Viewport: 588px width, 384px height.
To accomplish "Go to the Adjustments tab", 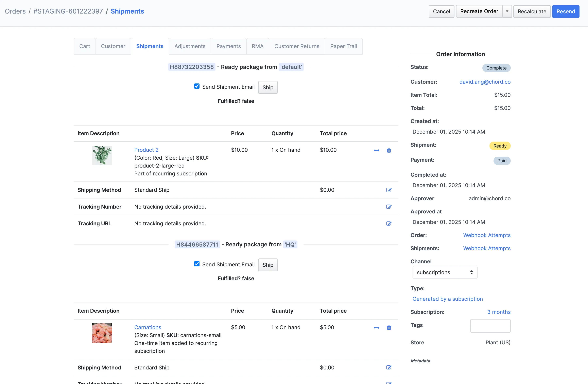I will [x=190, y=46].
